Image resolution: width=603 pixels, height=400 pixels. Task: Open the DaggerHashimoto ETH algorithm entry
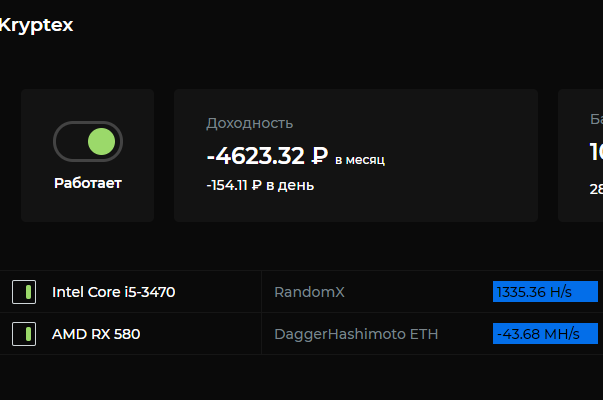coord(356,334)
